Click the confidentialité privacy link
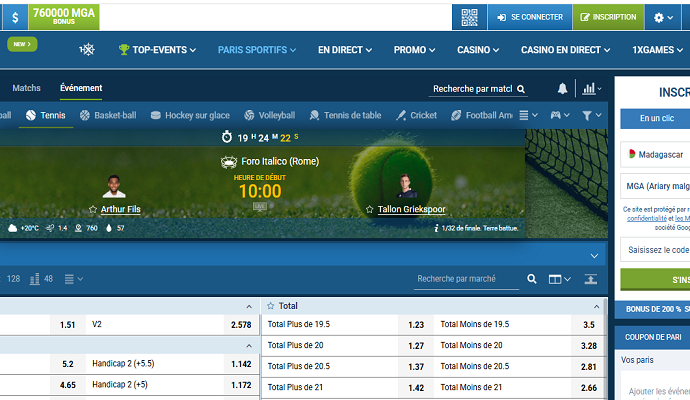Screen dimensions: 690x400 646,218
